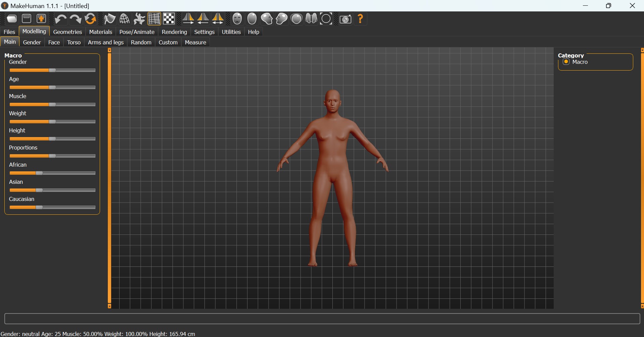Select the Main sub-tab
This screenshot has width=644, height=337.
(10, 42)
